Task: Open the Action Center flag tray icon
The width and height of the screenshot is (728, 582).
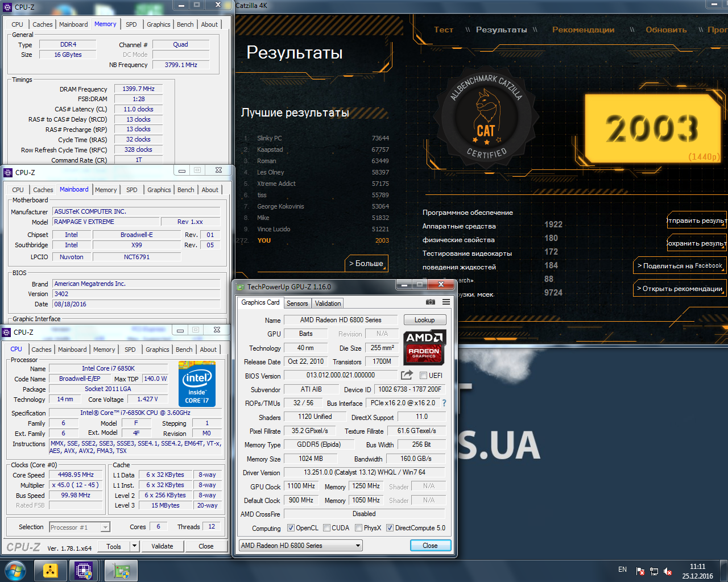Action: 640,571
